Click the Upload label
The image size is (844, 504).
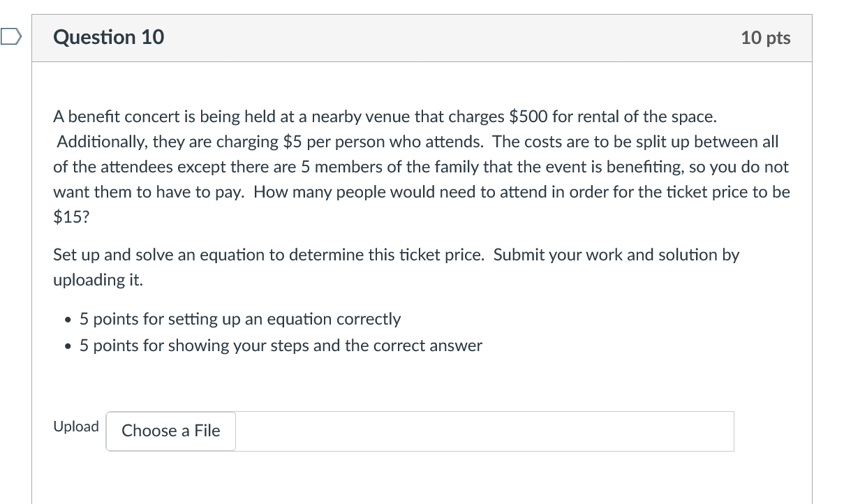pos(76,427)
